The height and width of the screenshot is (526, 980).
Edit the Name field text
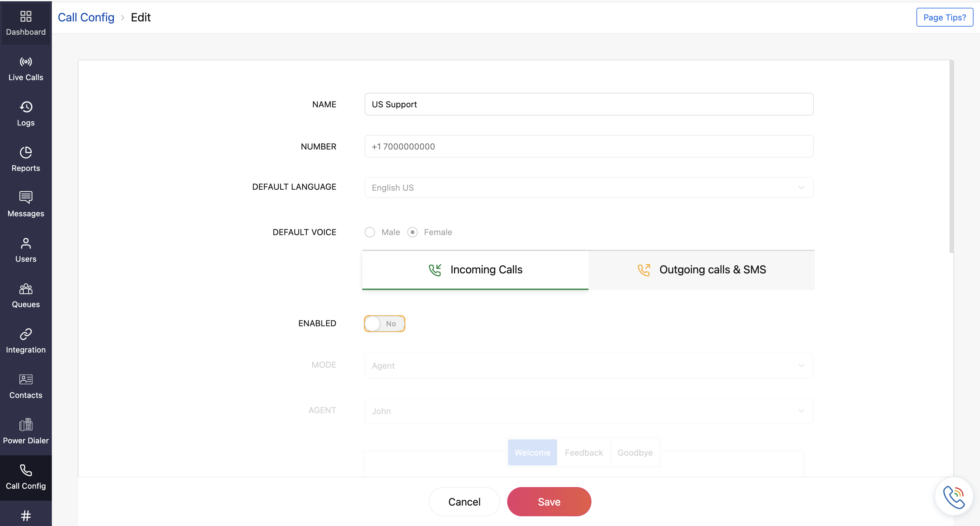[588, 104]
